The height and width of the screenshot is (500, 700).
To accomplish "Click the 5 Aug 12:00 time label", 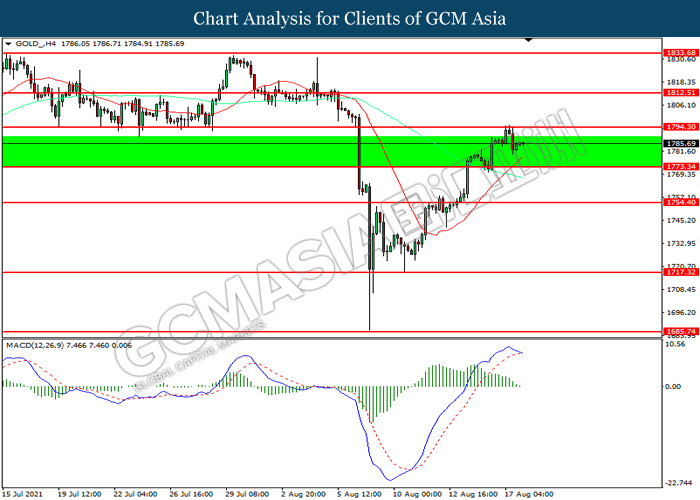I will coord(359,494).
